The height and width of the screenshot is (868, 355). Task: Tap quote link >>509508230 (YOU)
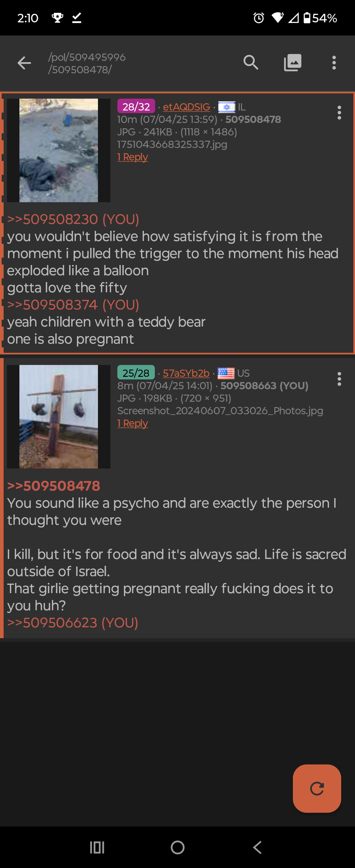(73, 219)
